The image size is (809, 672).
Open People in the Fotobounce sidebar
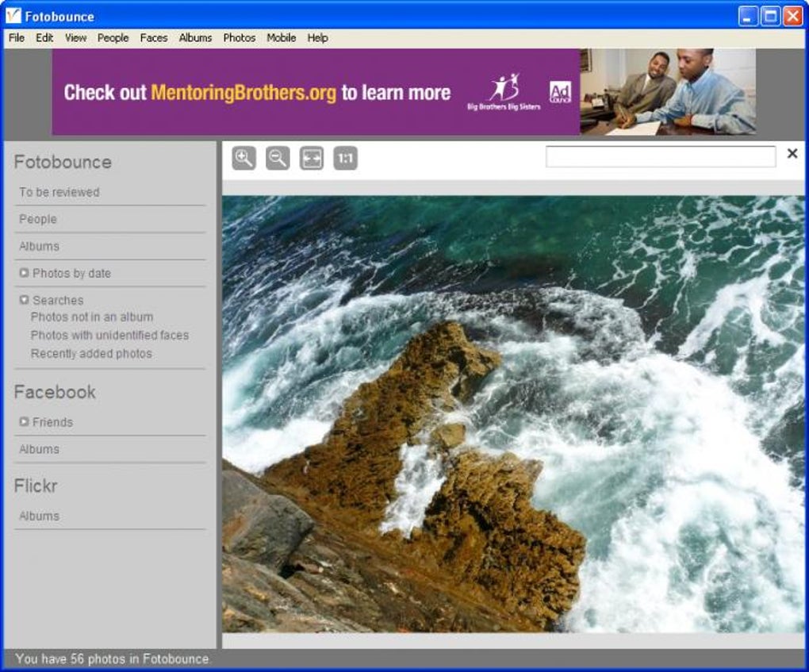click(37, 219)
